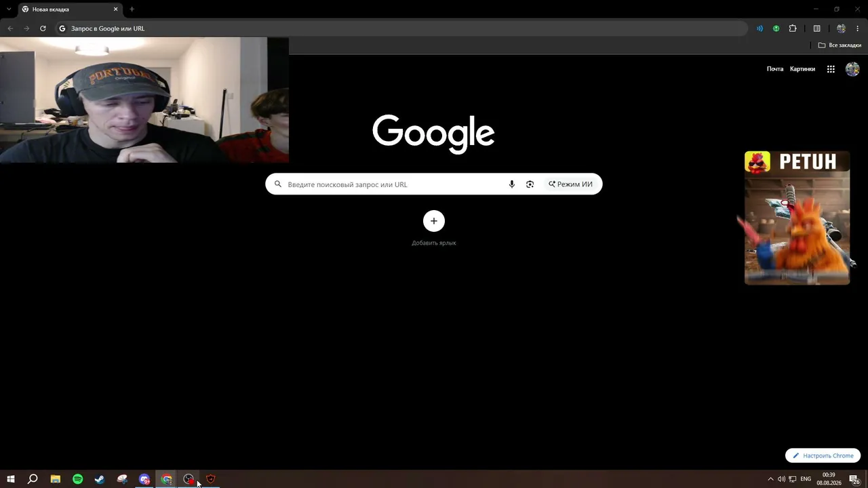Open the volume control in the system tray
The image size is (868, 488).
tap(781, 479)
